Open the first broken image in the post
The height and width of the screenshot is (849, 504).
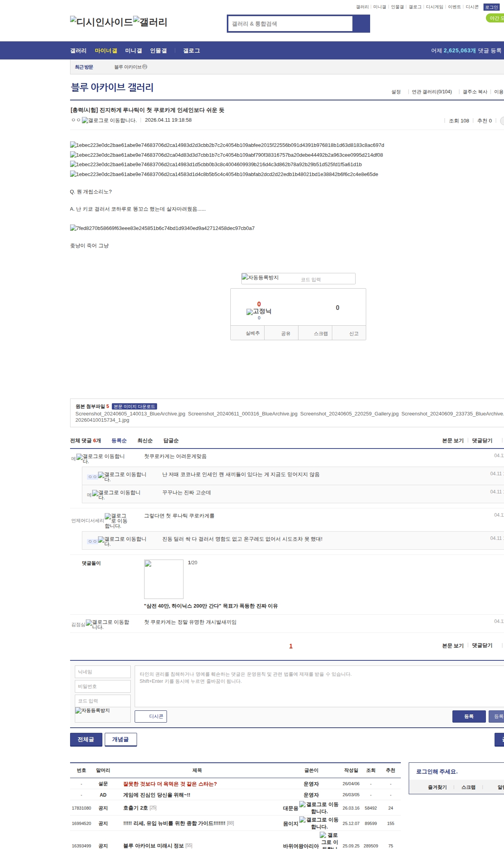point(227,145)
